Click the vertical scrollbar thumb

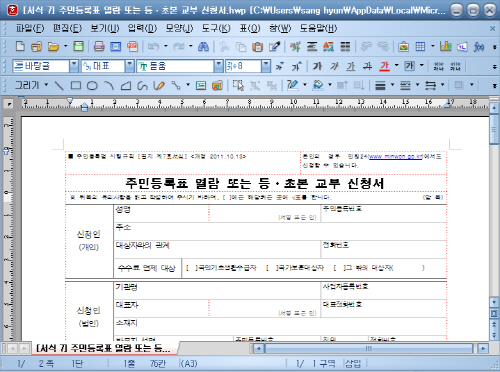494,129
